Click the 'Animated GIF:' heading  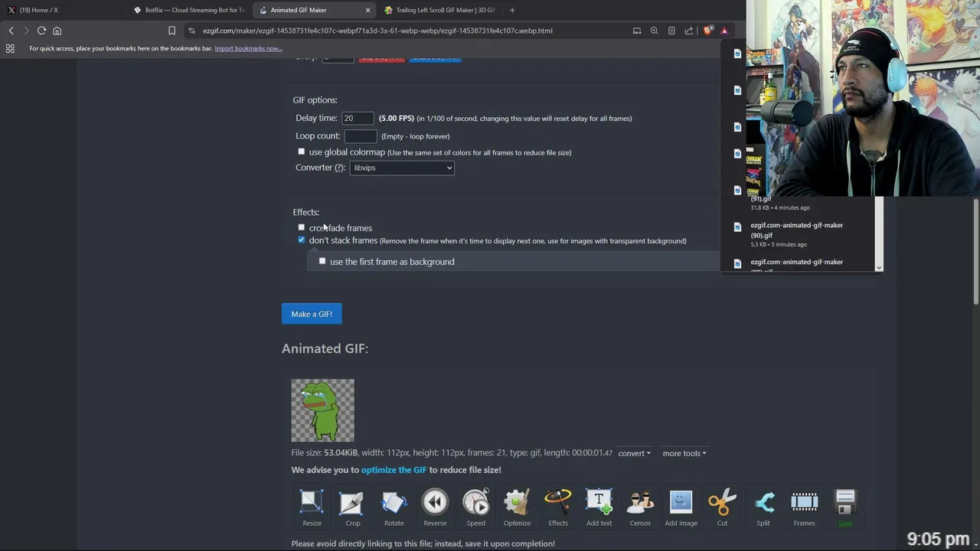[x=325, y=348]
